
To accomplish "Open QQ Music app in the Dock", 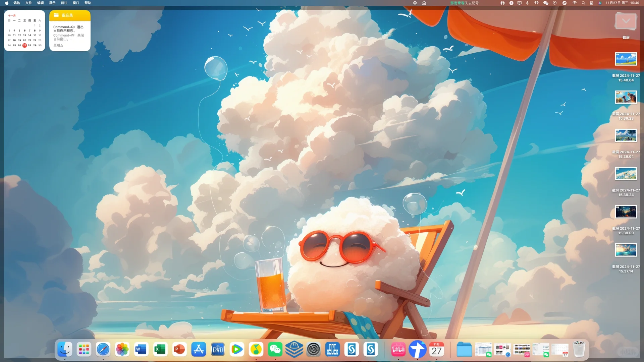I will click(256, 350).
